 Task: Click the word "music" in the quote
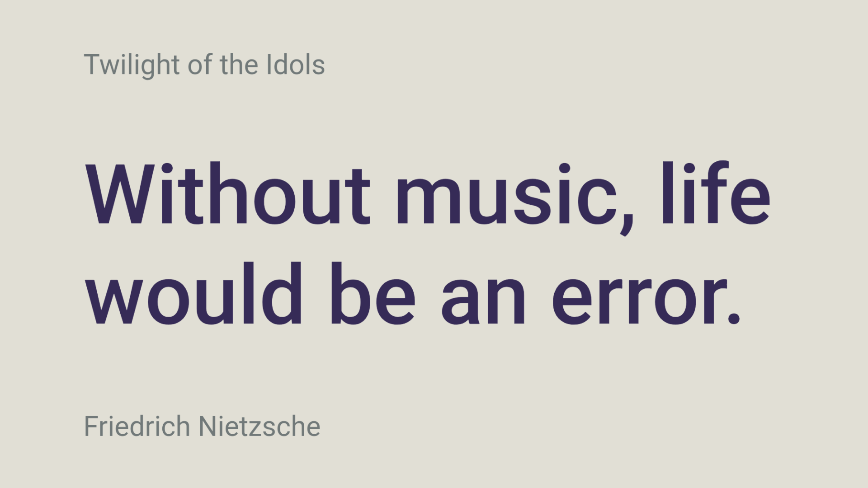506,194
